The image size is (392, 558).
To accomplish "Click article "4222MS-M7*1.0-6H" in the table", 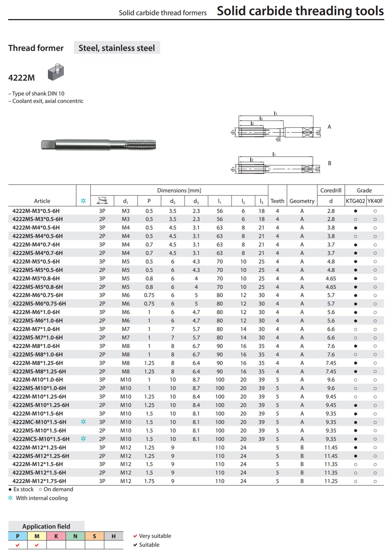I will pyautogui.click(x=38, y=338).
